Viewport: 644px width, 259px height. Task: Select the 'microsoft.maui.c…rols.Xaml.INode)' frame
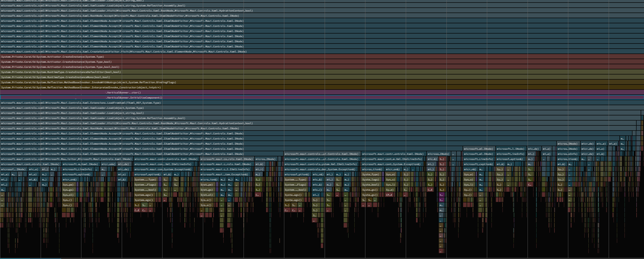(x=227, y=164)
